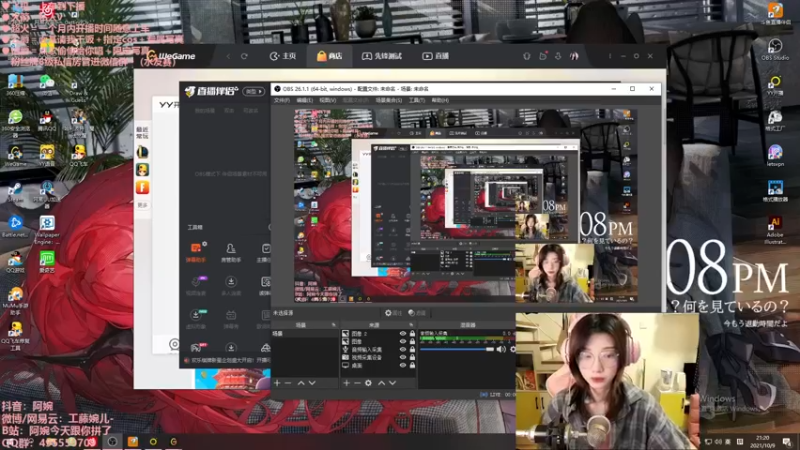
Task: Open the OBS Studio desktop shortcut
Action: 775,49
